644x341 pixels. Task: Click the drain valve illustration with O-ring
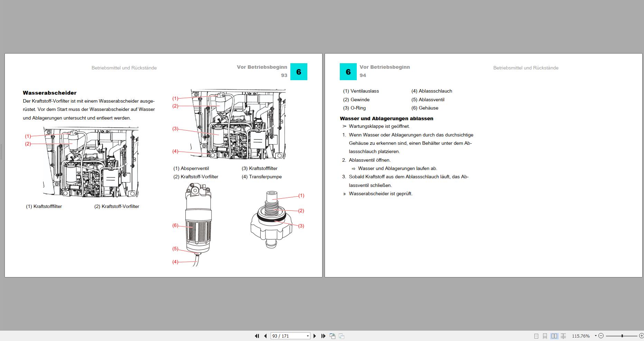pos(271,220)
